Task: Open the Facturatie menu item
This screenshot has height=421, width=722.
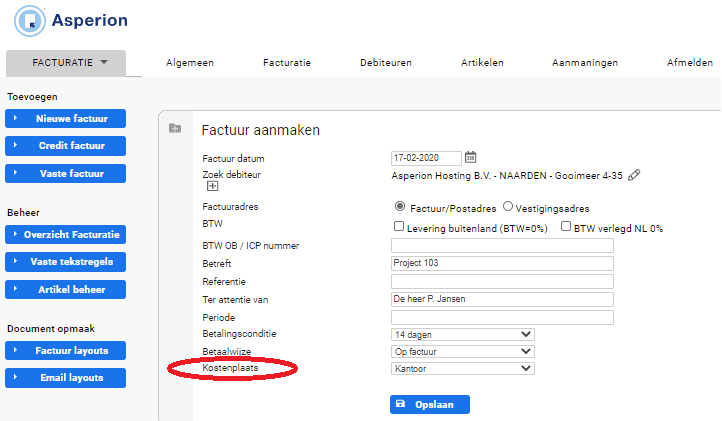Action: (x=287, y=63)
